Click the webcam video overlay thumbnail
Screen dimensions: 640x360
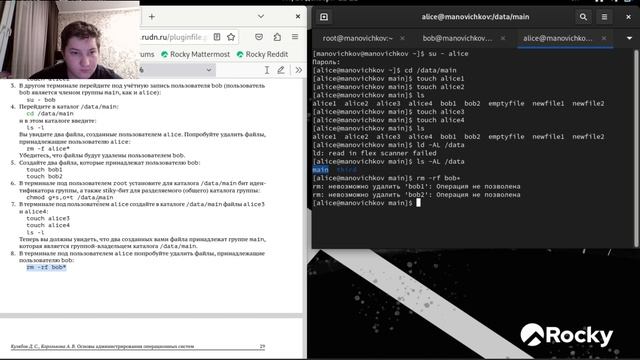(x=70, y=39)
